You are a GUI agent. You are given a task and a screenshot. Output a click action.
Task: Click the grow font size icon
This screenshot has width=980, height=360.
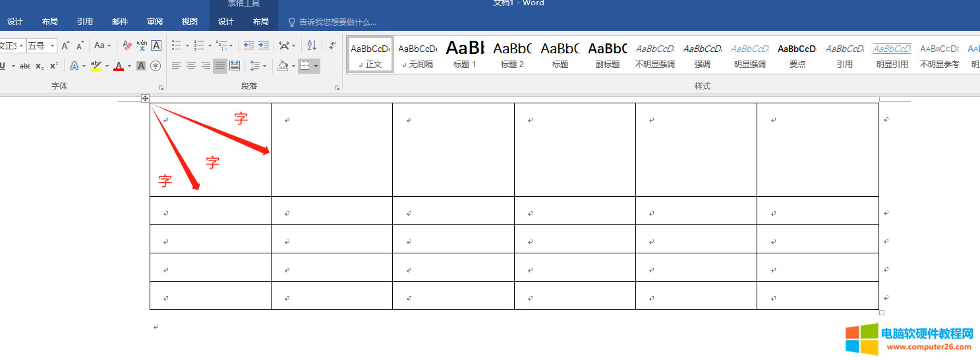tap(65, 45)
